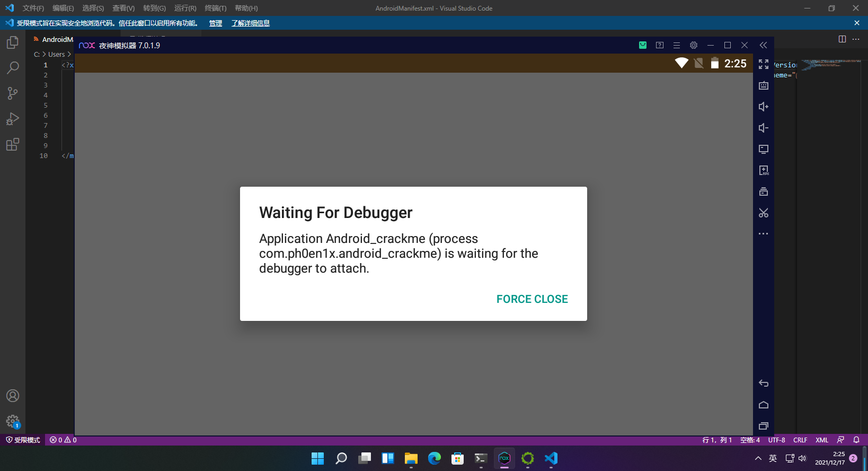868x471 pixels.
Task: Click line number 10 in the gutter
Action: [x=43, y=155]
